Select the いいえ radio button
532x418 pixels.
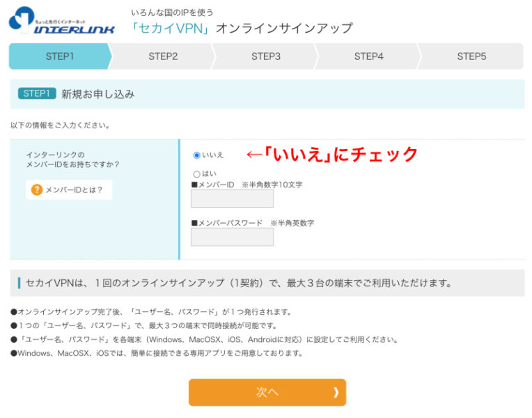196,155
